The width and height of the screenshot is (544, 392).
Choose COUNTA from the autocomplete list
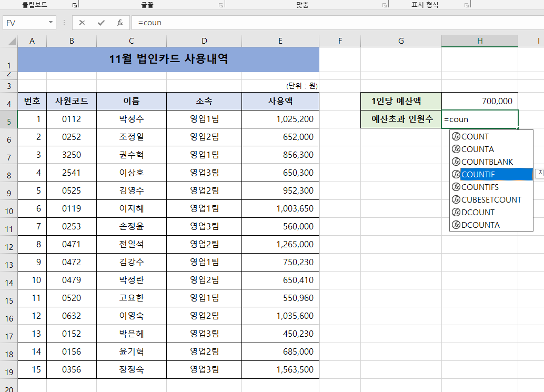point(491,149)
